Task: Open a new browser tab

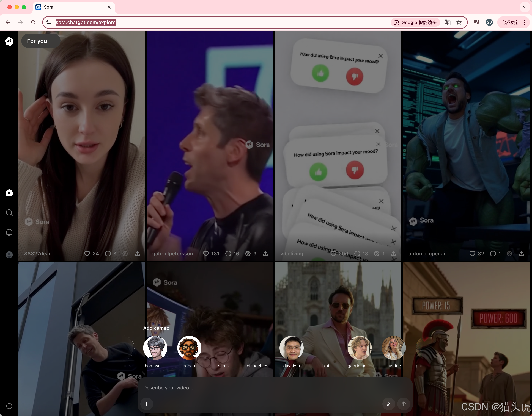Action: click(x=122, y=7)
